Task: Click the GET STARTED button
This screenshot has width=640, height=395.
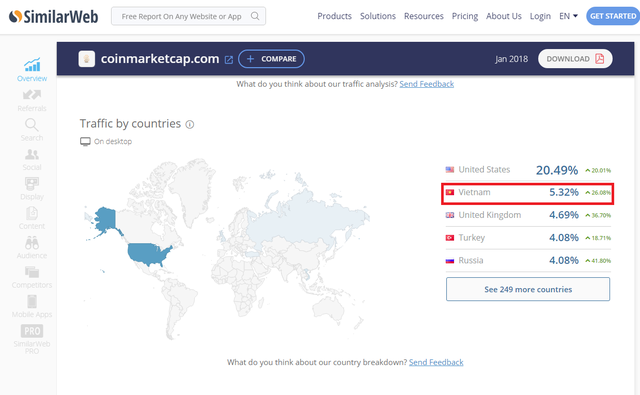Action: pos(613,16)
